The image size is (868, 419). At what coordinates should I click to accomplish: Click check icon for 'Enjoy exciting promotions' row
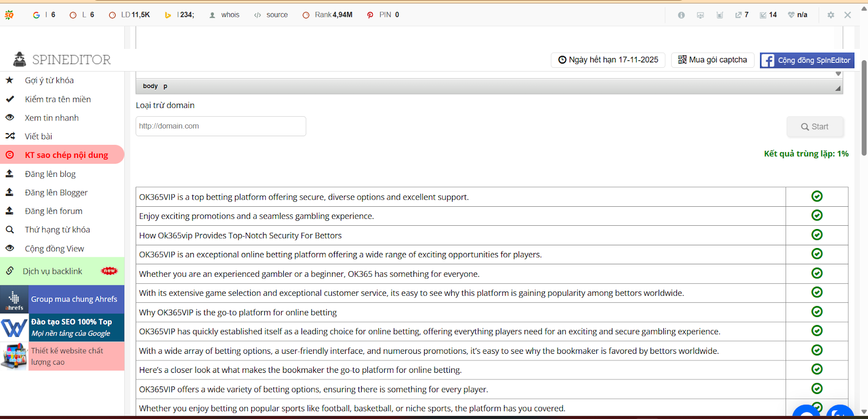[817, 215]
